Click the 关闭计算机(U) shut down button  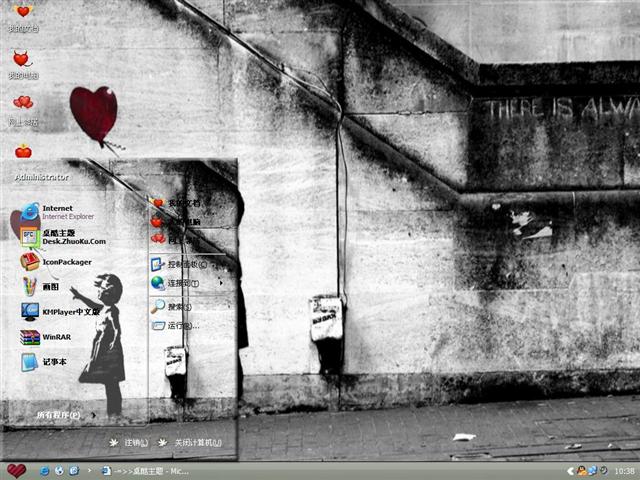coord(191,442)
